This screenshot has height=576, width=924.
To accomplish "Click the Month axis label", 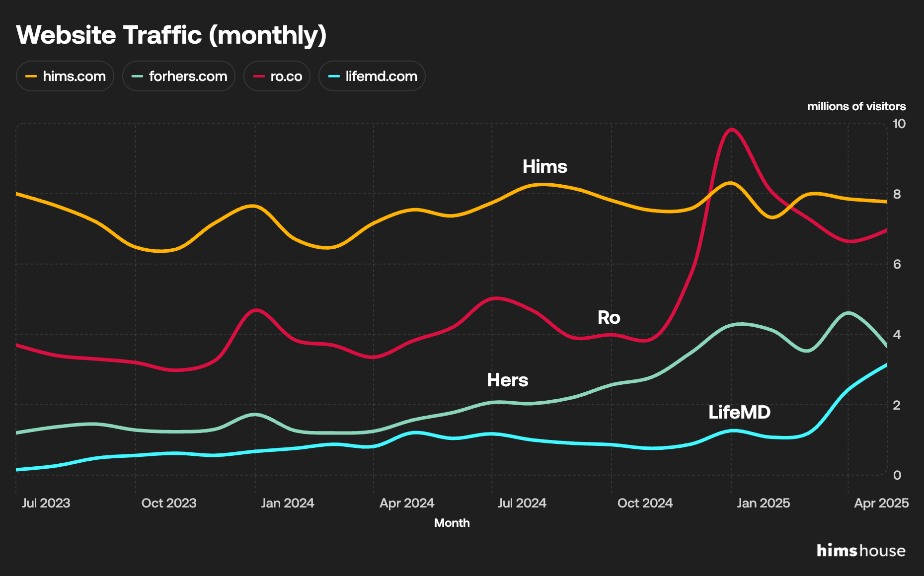I will pos(452,522).
